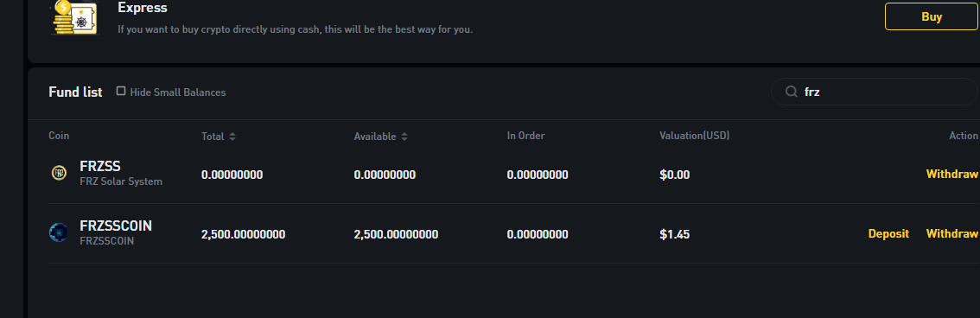Withdraw FRZSSCOIN from the fund list
Screen dimensions: 980x318
(951, 233)
